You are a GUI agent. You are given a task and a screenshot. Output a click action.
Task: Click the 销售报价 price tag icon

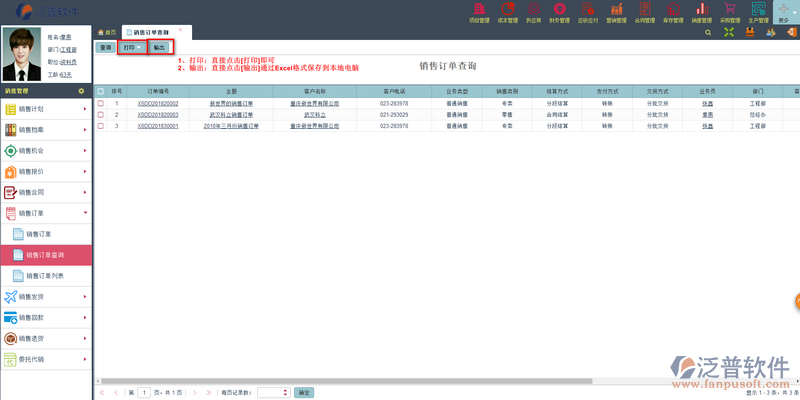(x=10, y=172)
